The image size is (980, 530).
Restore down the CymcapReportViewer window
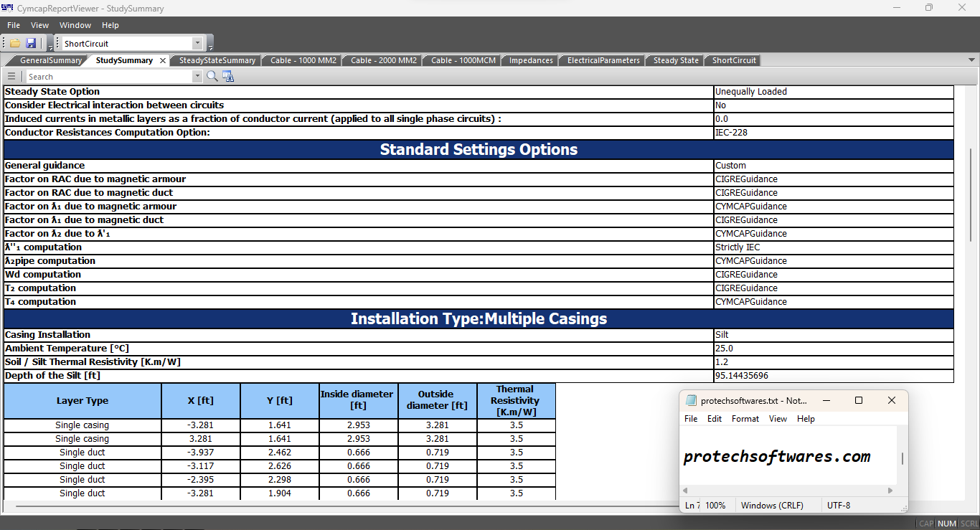[x=929, y=8]
